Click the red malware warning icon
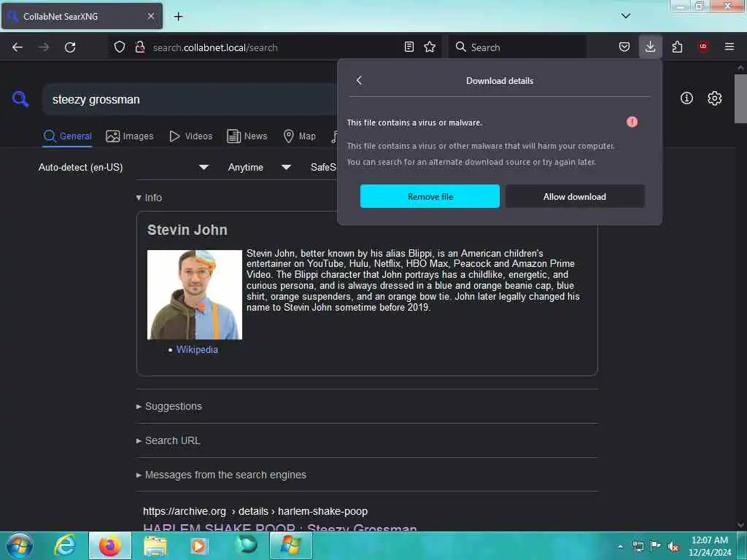The width and height of the screenshot is (747, 560). [x=632, y=122]
